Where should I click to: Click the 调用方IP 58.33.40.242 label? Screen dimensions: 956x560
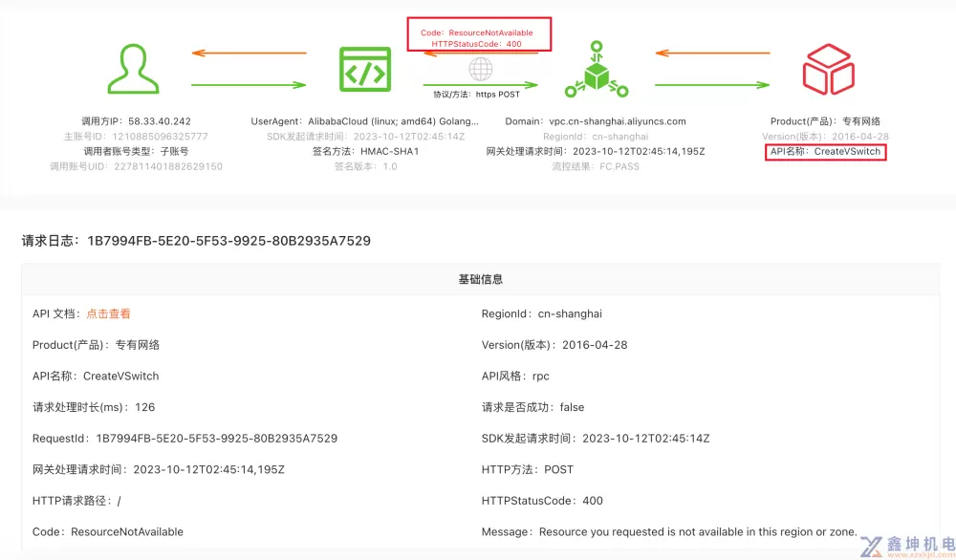tap(136, 121)
